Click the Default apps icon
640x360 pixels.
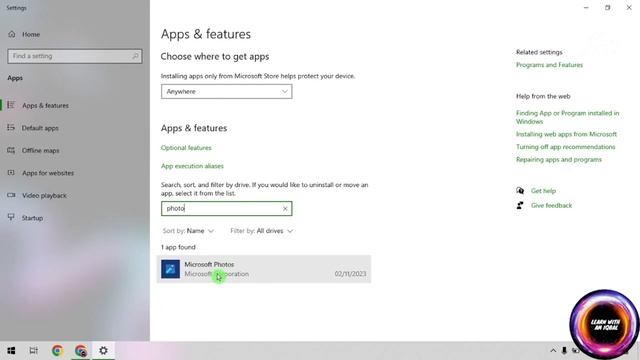(x=11, y=127)
